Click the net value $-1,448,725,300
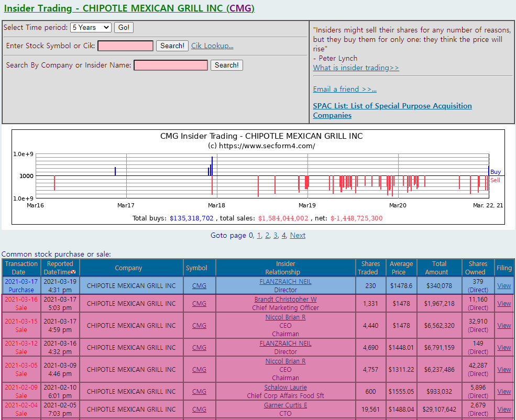The width and height of the screenshot is (516, 420). [356, 218]
